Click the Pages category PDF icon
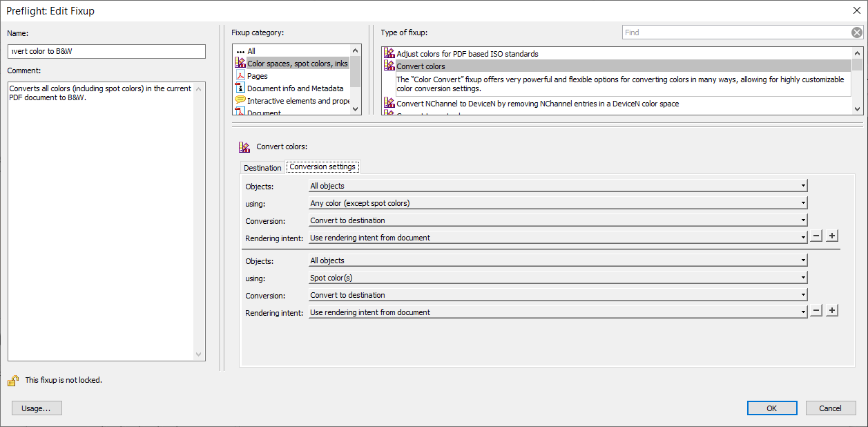Image resolution: width=868 pixels, height=427 pixels. (x=240, y=76)
